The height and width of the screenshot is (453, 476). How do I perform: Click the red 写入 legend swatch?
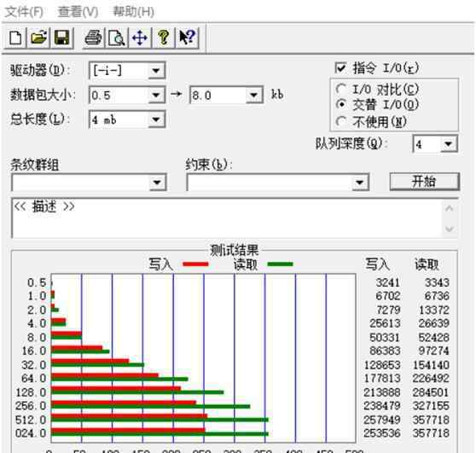(196, 264)
